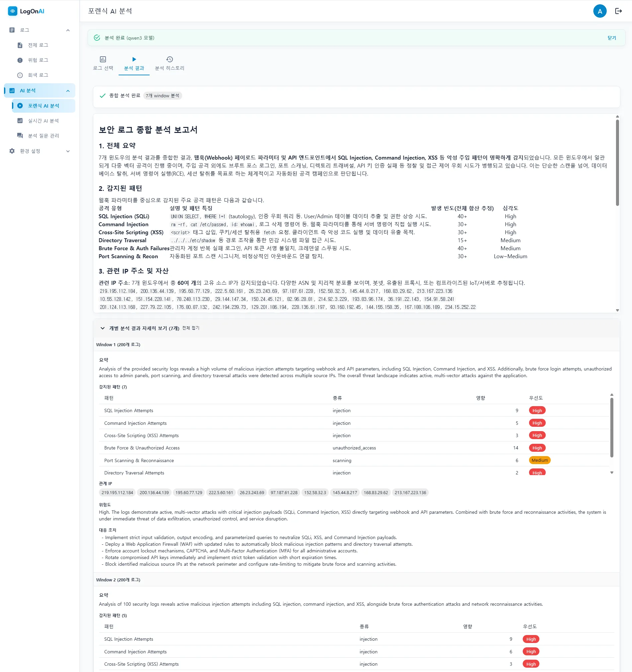The image size is (632, 672).
Task: Click Window 1 Cross-Site Scripting (XSS) Attempts row
Action: pyautogui.click(x=354, y=435)
